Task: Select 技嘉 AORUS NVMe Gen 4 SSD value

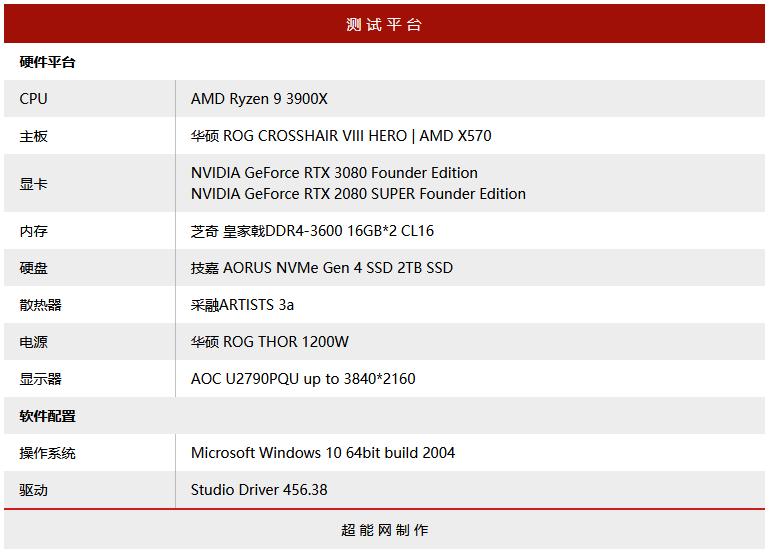Action: click(x=322, y=268)
